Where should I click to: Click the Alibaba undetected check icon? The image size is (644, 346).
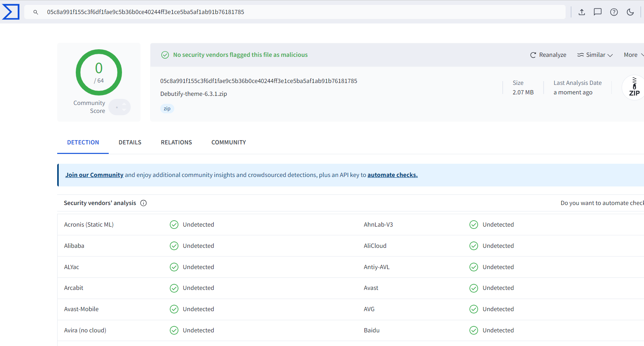click(x=174, y=246)
